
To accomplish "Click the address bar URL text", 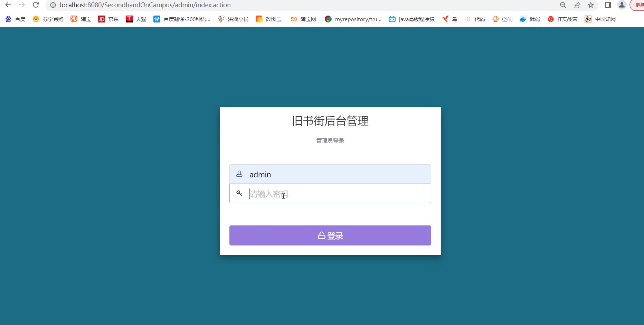I will click(145, 5).
